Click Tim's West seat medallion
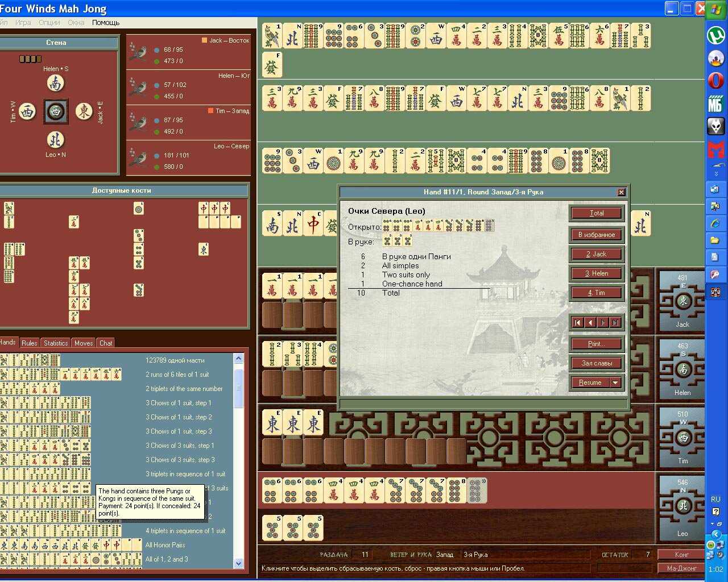Viewport: 728px width, 582px height. [x=683, y=438]
